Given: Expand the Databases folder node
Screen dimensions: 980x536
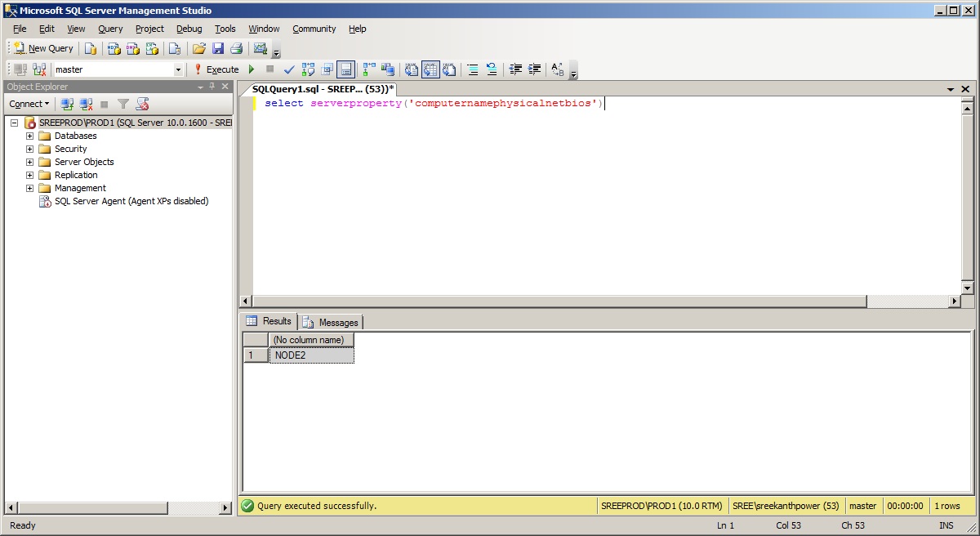Looking at the screenshot, I should 30,136.
